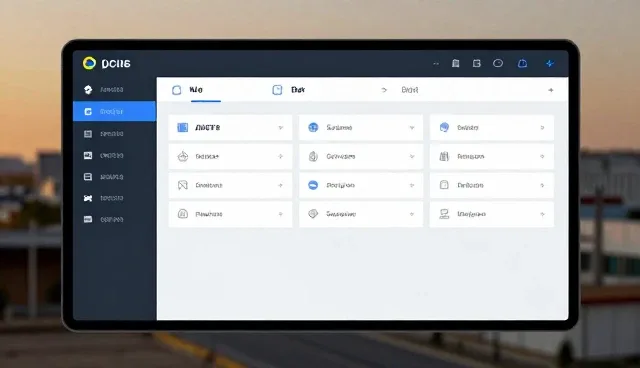Click the three-dot more icon in header
This screenshot has height=368, width=640.
tap(436, 64)
